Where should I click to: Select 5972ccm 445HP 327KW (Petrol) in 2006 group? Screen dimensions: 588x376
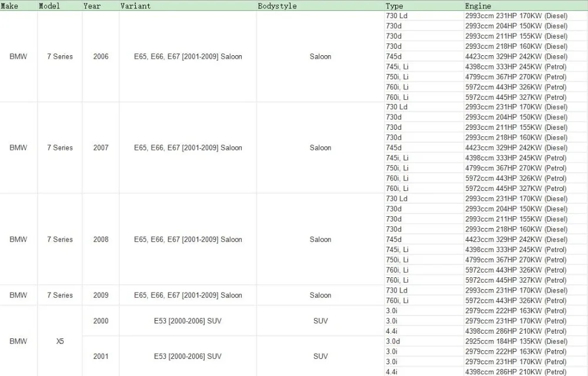(526, 98)
